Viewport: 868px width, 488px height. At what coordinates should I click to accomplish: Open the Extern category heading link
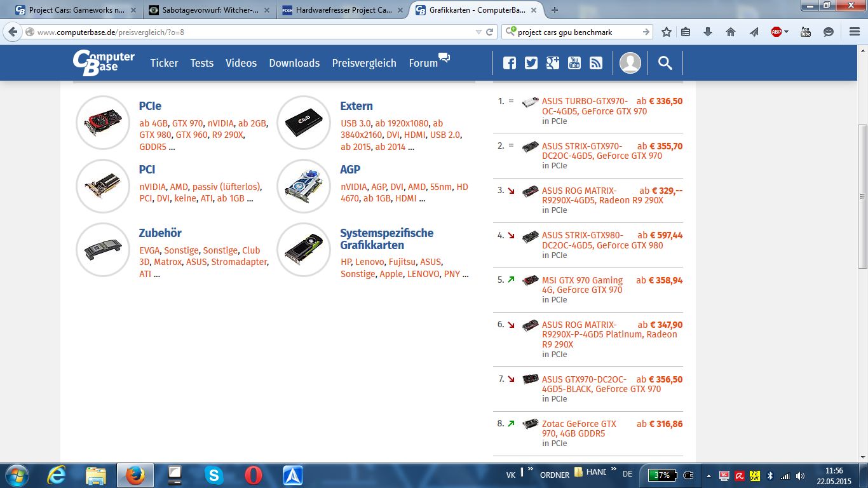(356, 106)
